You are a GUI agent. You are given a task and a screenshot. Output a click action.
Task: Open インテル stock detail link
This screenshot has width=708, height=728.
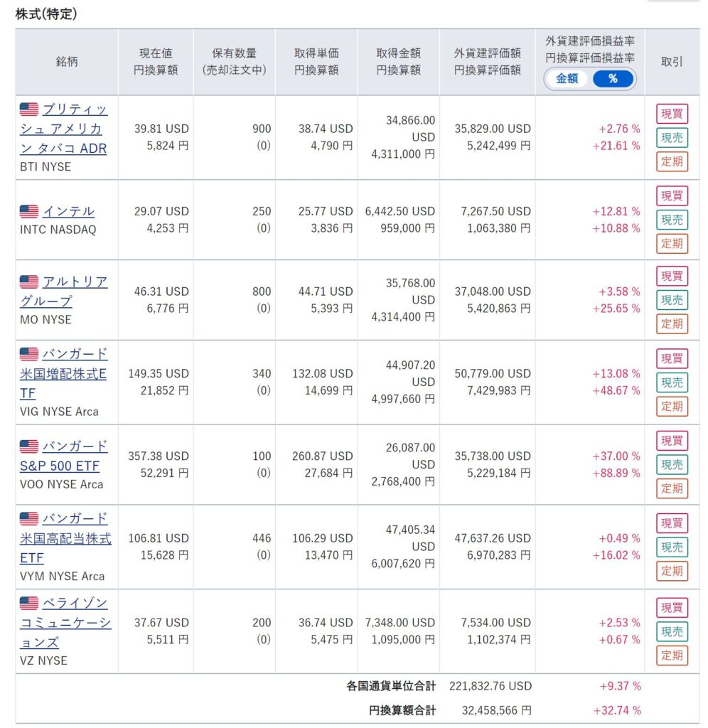point(69,212)
